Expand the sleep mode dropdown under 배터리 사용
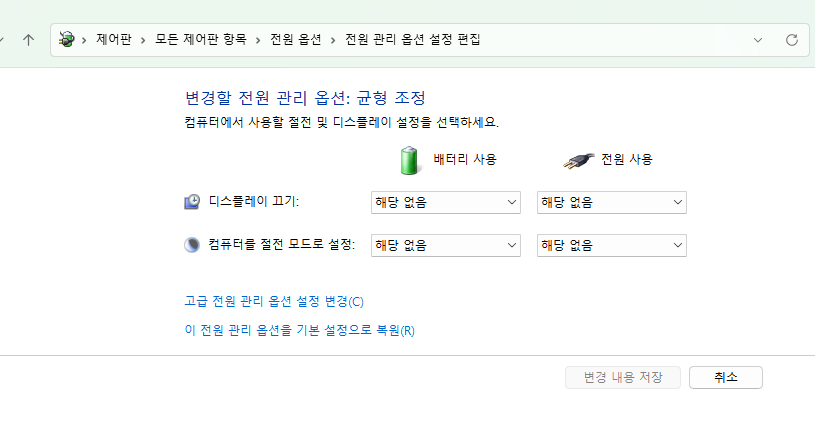 (446, 245)
